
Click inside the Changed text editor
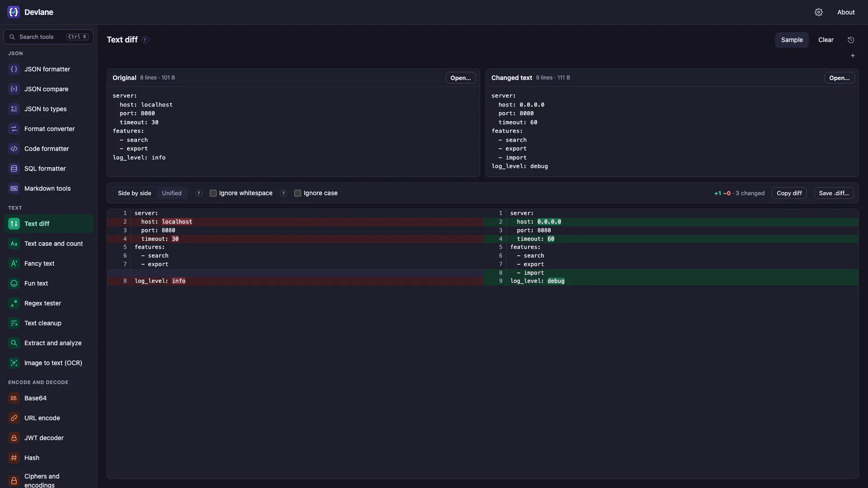point(672,131)
